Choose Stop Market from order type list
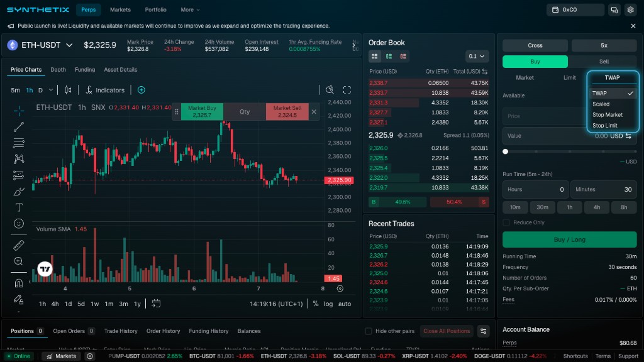This screenshot has width=644, height=362. tap(608, 115)
